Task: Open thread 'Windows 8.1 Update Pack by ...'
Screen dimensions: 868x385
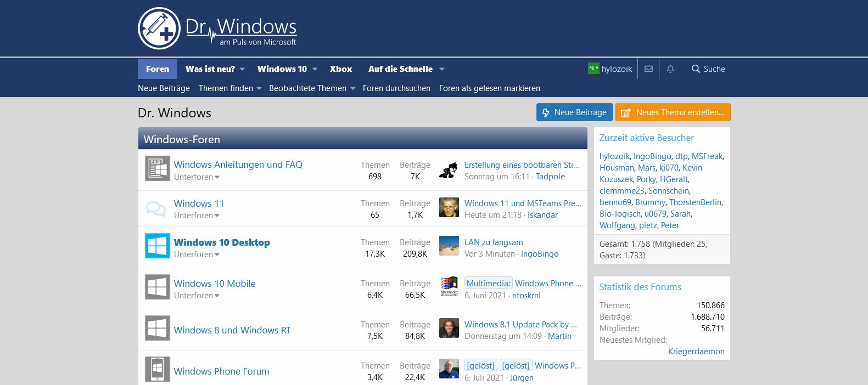Action: coord(520,325)
